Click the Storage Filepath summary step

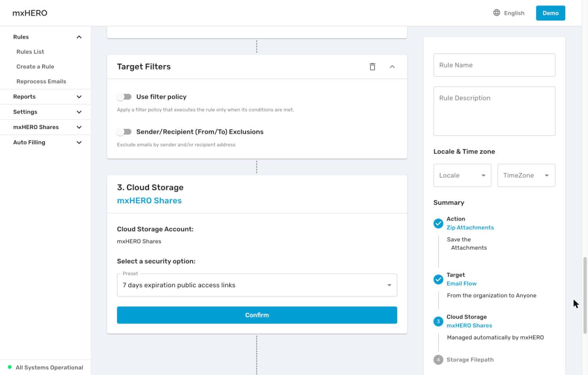pos(470,360)
